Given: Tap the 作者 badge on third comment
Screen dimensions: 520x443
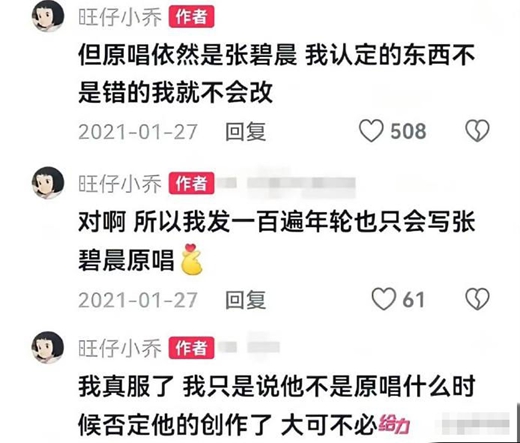Looking at the screenshot, I should click(191, 348).
